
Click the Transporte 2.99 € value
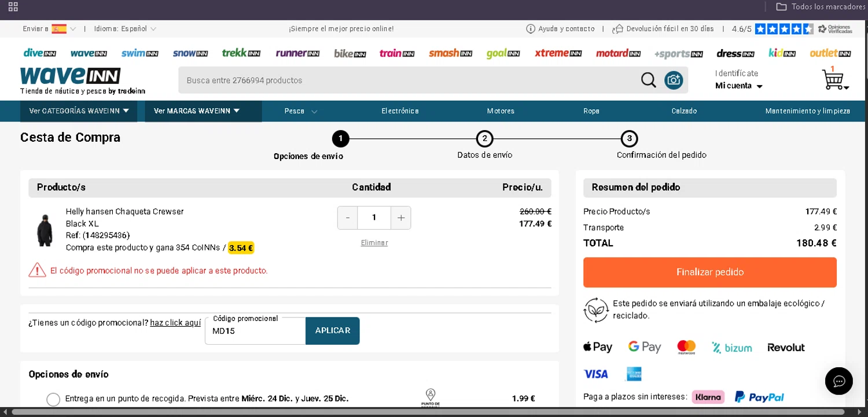coord(825,228)
